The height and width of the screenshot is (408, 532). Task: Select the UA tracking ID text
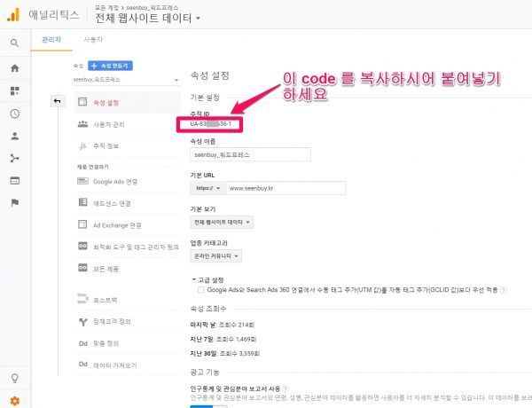click(210, 124)
